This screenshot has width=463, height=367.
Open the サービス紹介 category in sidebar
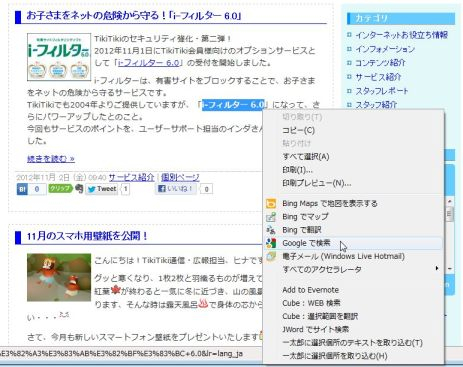378,77
